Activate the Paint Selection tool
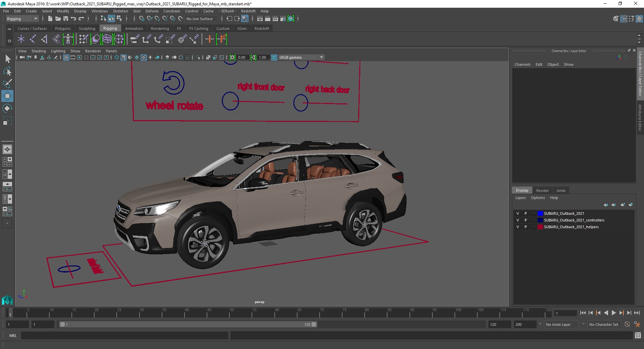 (x=7, y=84)
